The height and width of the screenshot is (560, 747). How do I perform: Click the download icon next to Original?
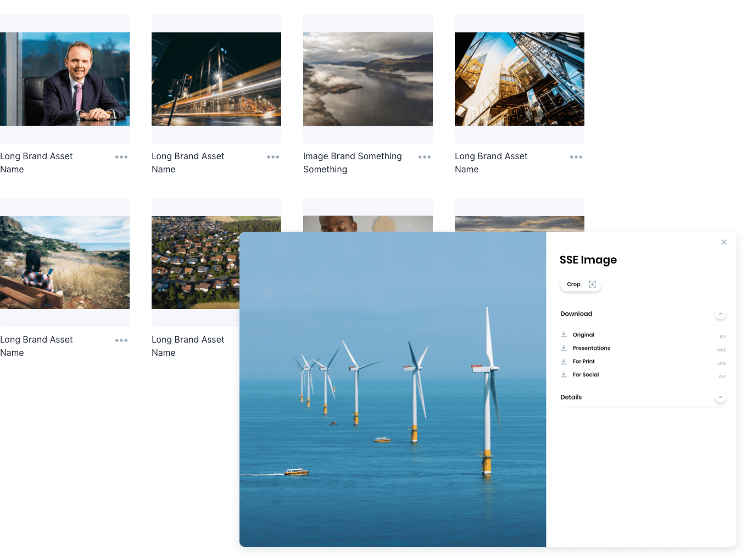coord(564,334)
